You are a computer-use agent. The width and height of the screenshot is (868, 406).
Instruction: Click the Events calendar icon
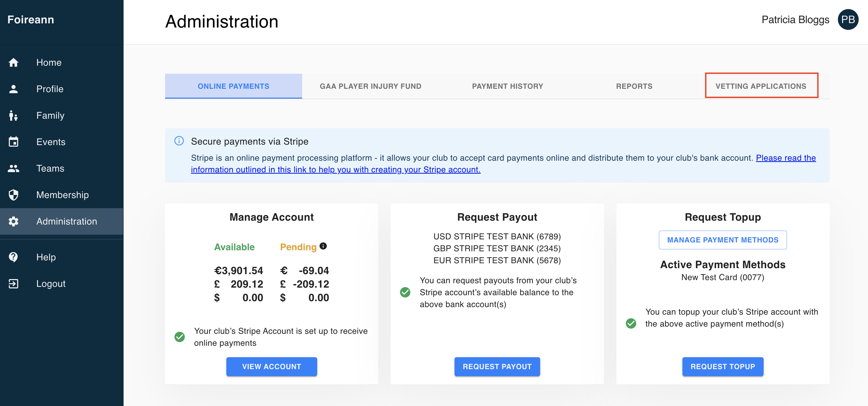[13, 142]
